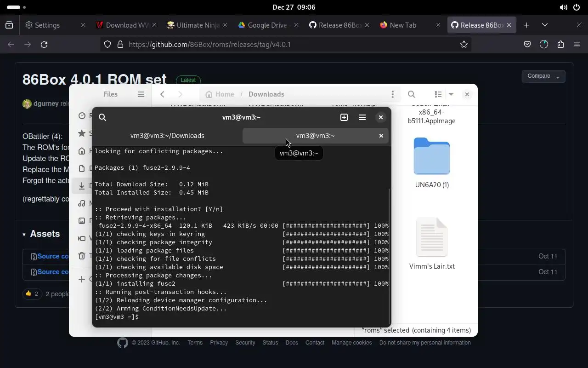Bookmark this page with the star
The width and height of the screenshot is (588, 368).
click(464, 45)
